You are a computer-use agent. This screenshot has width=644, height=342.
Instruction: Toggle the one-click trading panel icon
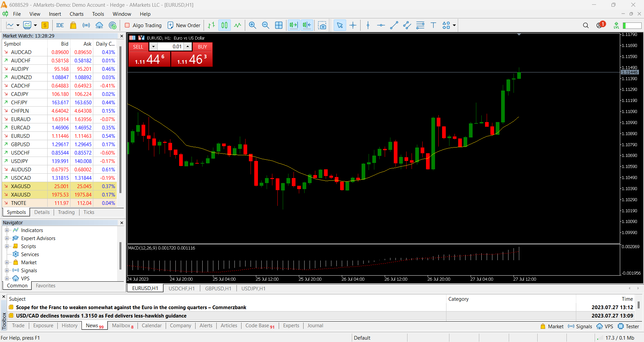[132, 38]
